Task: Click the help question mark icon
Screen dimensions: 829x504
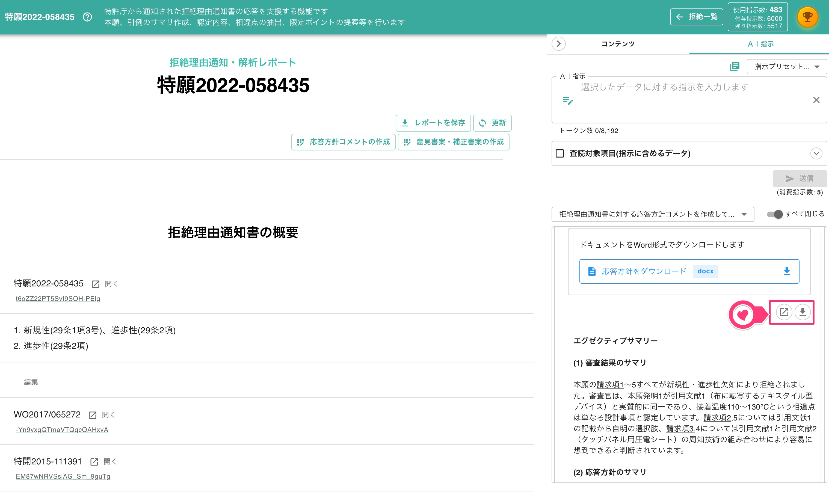Action: 87,17
